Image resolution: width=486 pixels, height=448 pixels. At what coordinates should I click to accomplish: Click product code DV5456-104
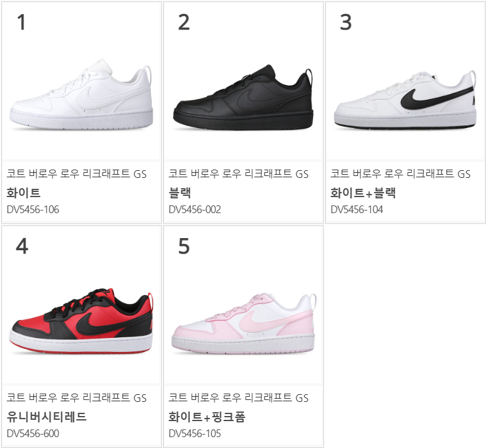pyautogui.click(x=357, y=209)
